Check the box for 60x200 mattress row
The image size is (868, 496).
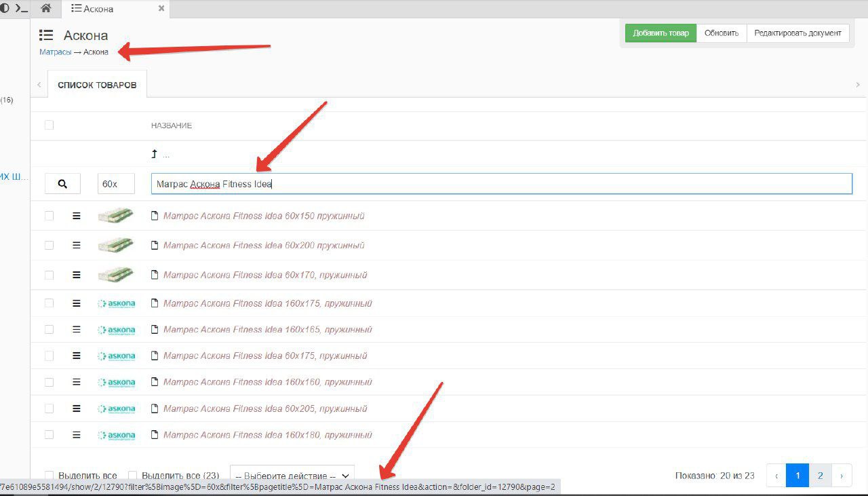tap(49, 245)
